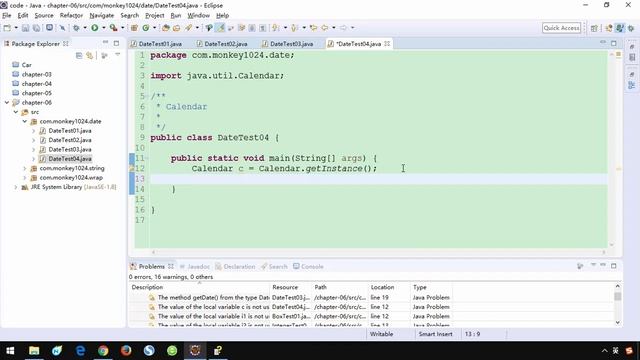Expand the com.monkey1024.string package
The width and height of the screenshot is (640, 360).
25,168
